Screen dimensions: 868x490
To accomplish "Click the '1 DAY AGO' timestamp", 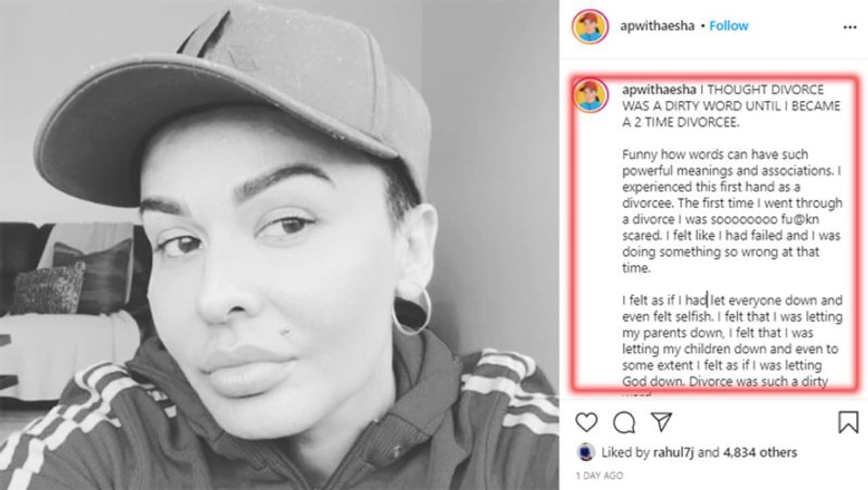I will coord(599,476).
